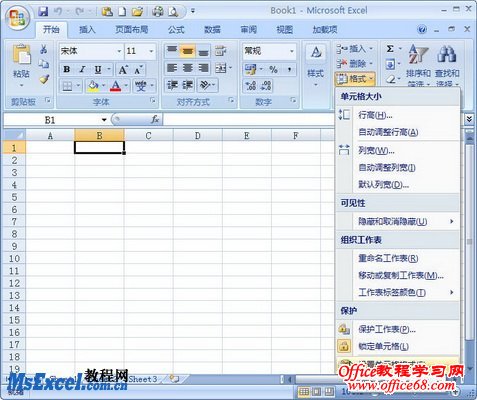The image size is (477, 400).
Task: Apply red font color A
Action: coord(115,86)
